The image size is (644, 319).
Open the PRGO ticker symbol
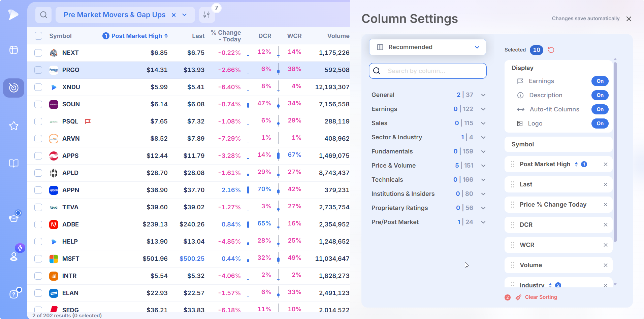(71, 70)
